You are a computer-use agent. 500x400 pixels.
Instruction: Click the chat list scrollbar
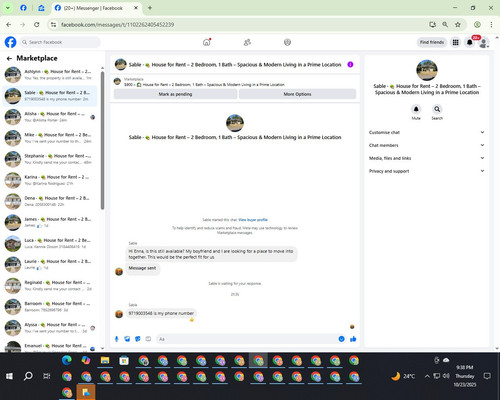(x=102, y=140)
